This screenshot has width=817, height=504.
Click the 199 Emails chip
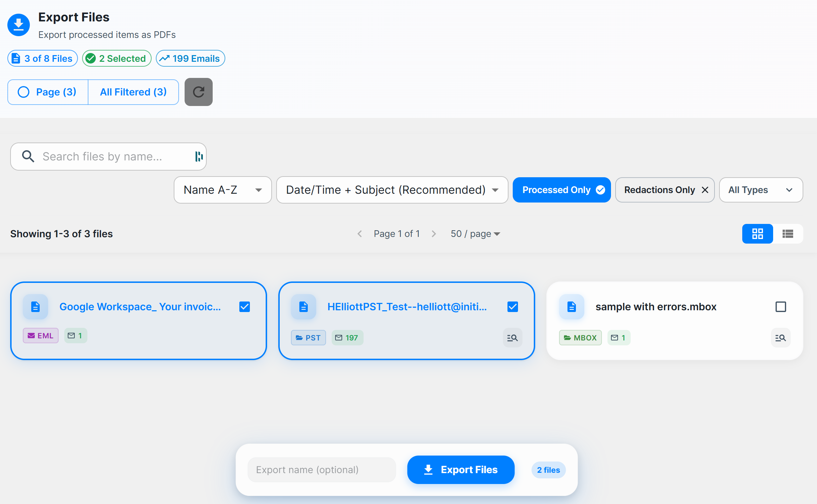pyautogui.click(x=191, y=58)
